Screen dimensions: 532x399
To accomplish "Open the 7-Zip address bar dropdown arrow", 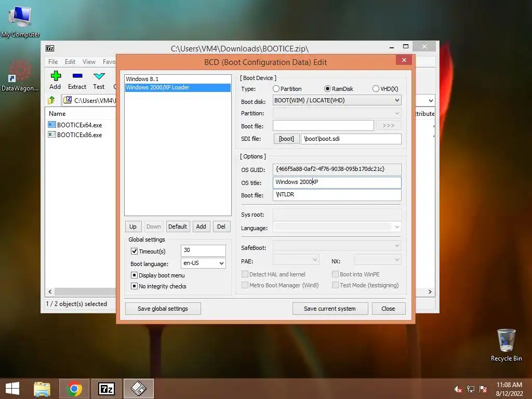I will tap(431, 100).
